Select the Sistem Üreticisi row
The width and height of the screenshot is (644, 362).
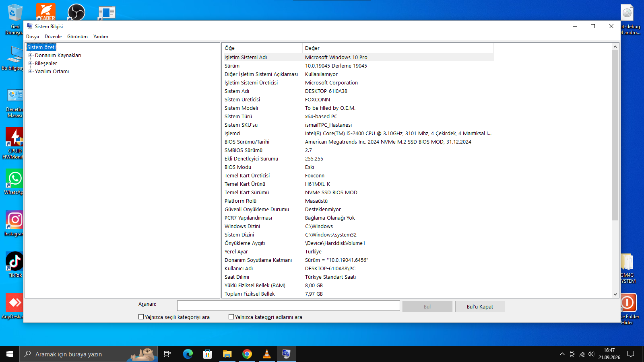click(357, 99)
